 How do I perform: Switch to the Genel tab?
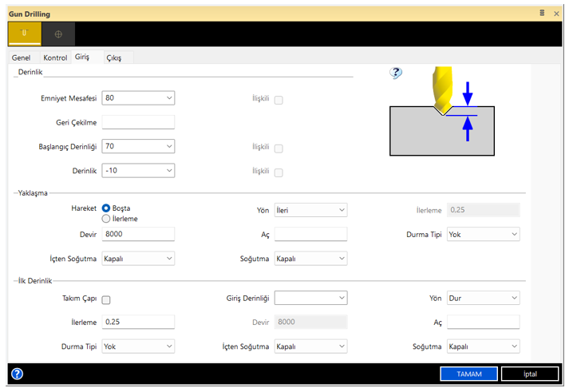coord(22,58)
